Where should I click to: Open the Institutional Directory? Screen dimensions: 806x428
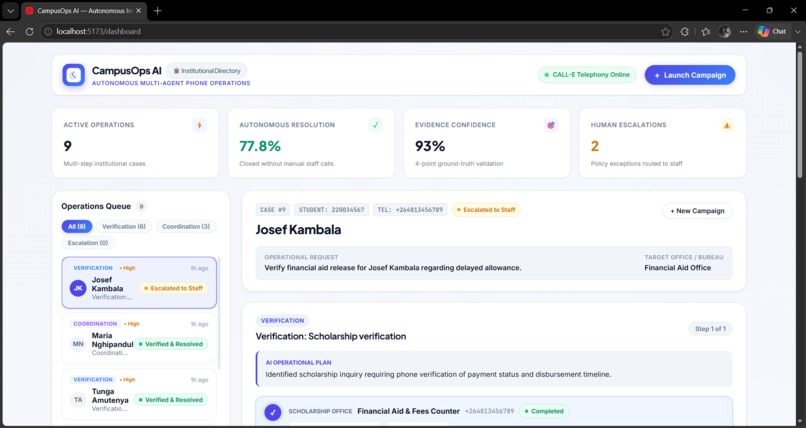tap(206, 71)
